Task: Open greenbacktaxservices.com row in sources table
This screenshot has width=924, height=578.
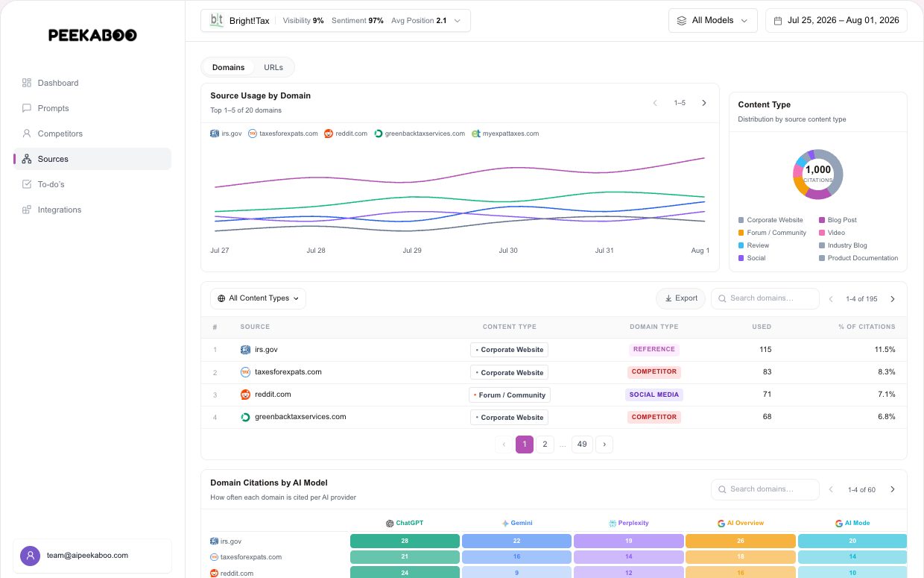Action: (554, 417)
